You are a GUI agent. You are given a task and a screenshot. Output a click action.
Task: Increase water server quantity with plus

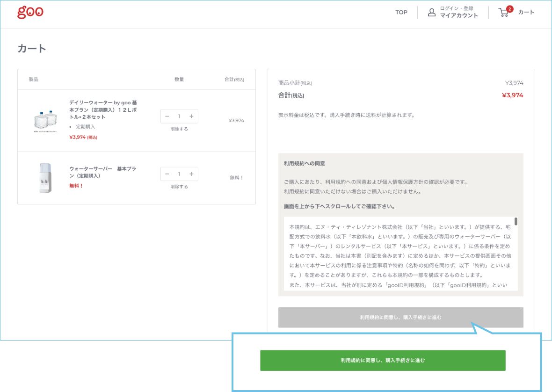click(x=191, y=174)
